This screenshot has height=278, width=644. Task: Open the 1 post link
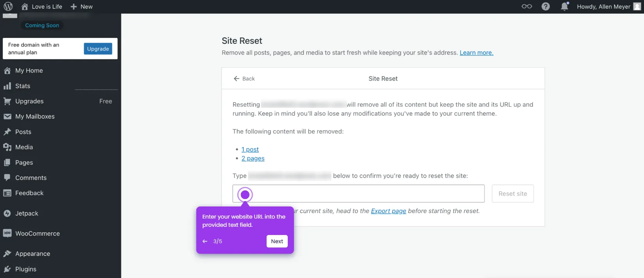point(250,149)
